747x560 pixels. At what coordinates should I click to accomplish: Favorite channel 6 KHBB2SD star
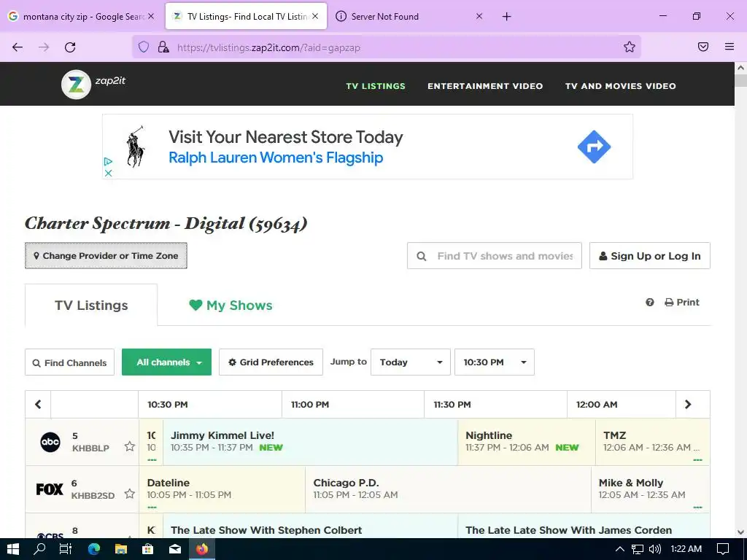click(130, 494)
